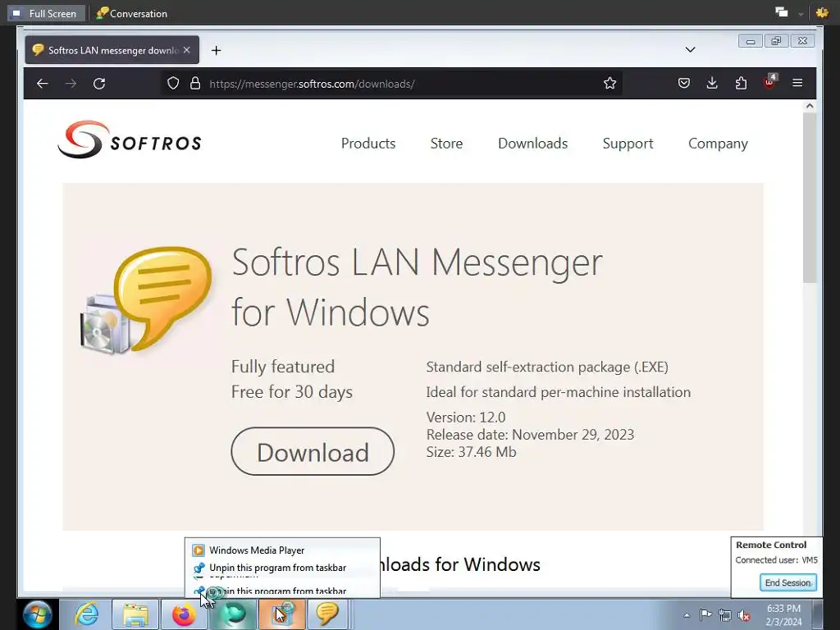Close the Softros LAN messenger tab

coord(186,50)
